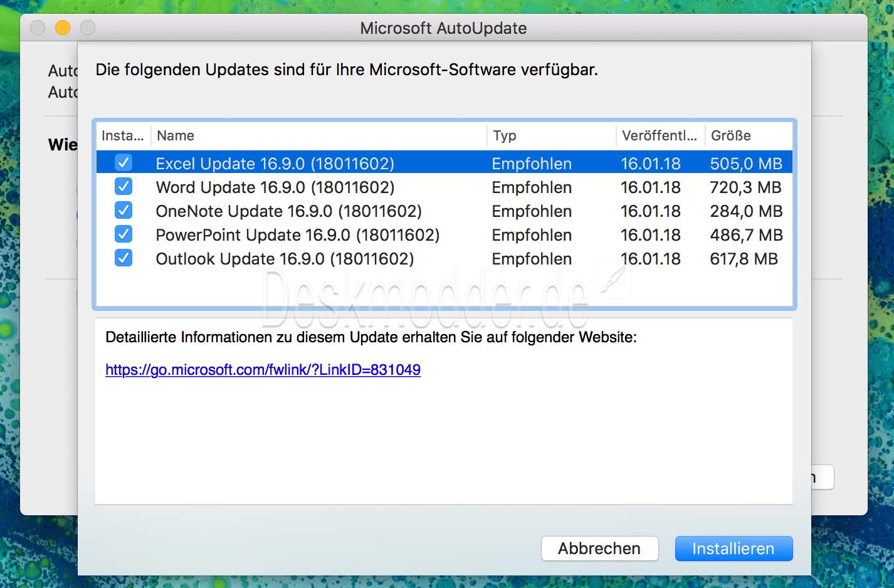Sort by the Veröffentl... column header
The image size is (894, 588).
tap(660, 135)
